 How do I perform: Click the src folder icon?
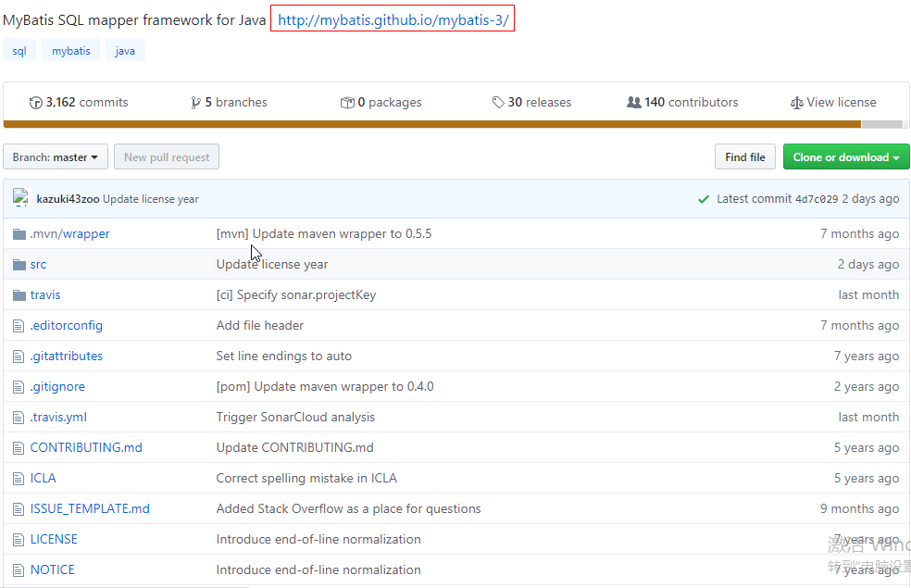click(19, 265)
